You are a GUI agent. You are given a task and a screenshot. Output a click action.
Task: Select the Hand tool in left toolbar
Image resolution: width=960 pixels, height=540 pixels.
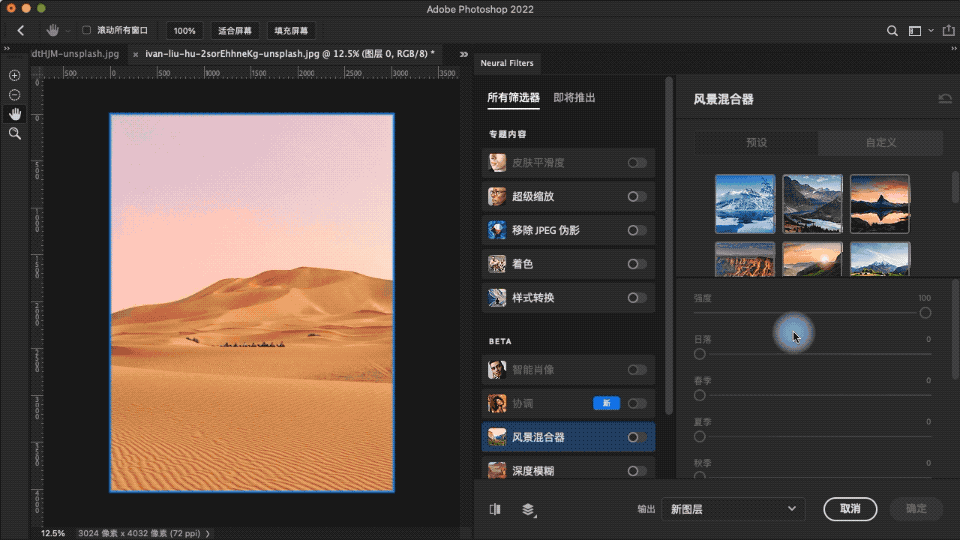(14, 114)
